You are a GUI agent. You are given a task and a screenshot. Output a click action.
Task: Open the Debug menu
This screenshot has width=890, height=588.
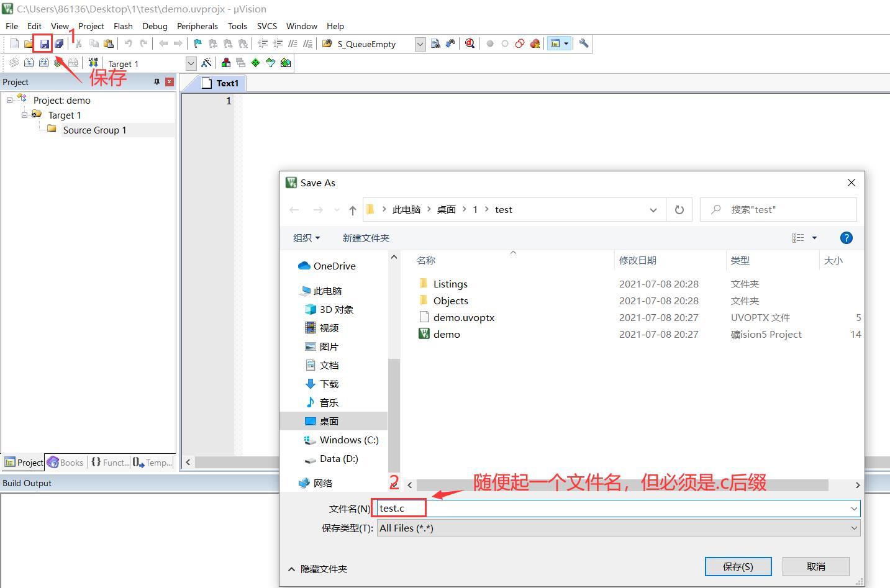[155, 26]
